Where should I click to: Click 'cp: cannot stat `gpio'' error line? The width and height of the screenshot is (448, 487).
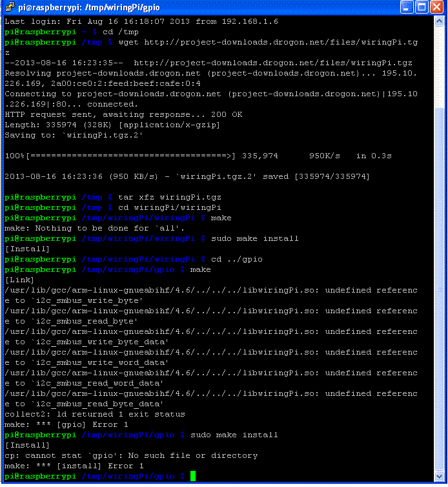click(131, 455)
